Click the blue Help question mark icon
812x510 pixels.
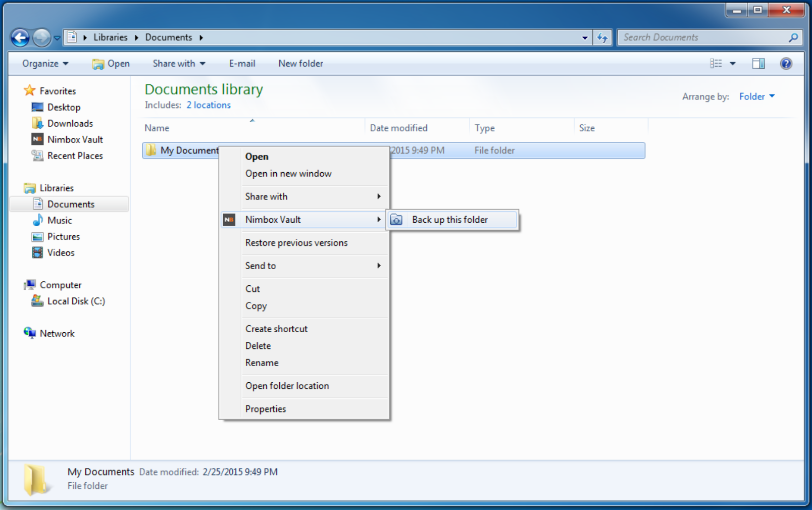[786, 63]
